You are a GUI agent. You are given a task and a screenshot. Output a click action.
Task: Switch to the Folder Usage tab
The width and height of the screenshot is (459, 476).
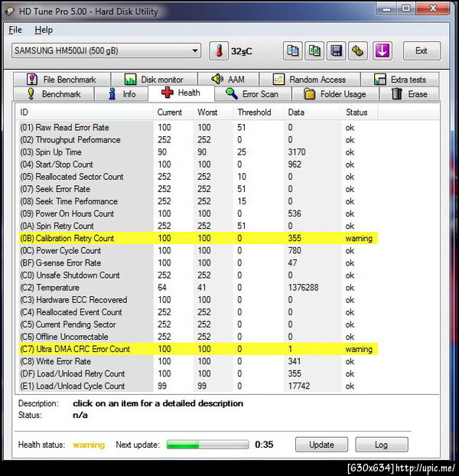[335, 94]
